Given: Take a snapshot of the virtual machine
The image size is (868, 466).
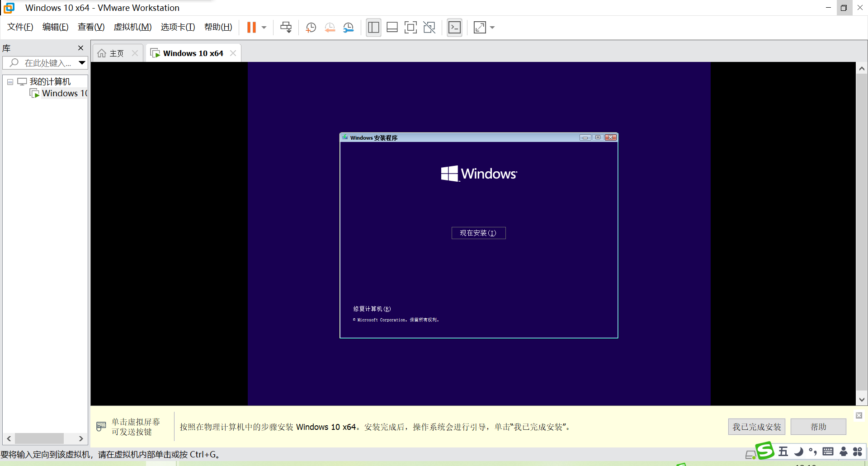Looking at the screenshot, I should (x=311, y=28).
